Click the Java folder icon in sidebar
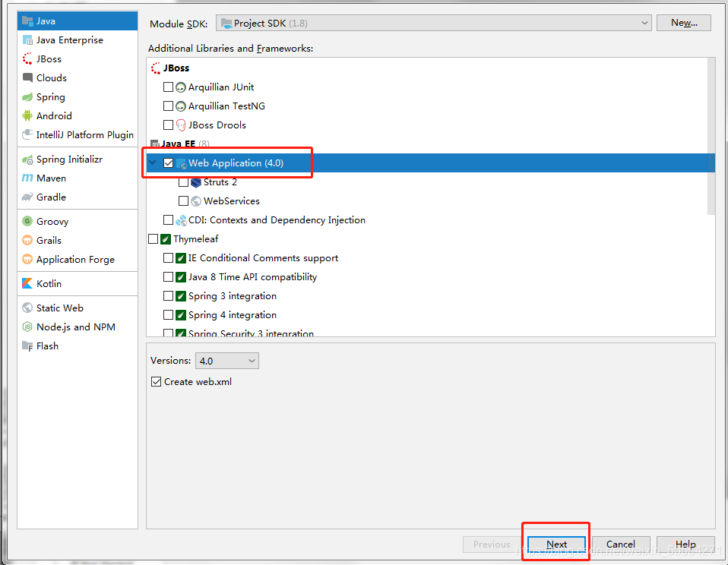The image size is (728, 565). click(27, 21)
